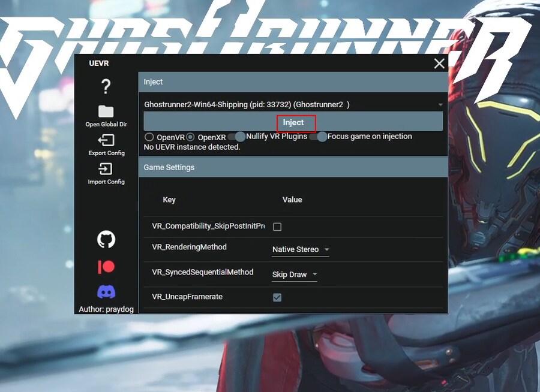Screen dimensions: 540x392
Task: Open the Native Stereo rendering dropdown
Action: click(x=300, y=249)
